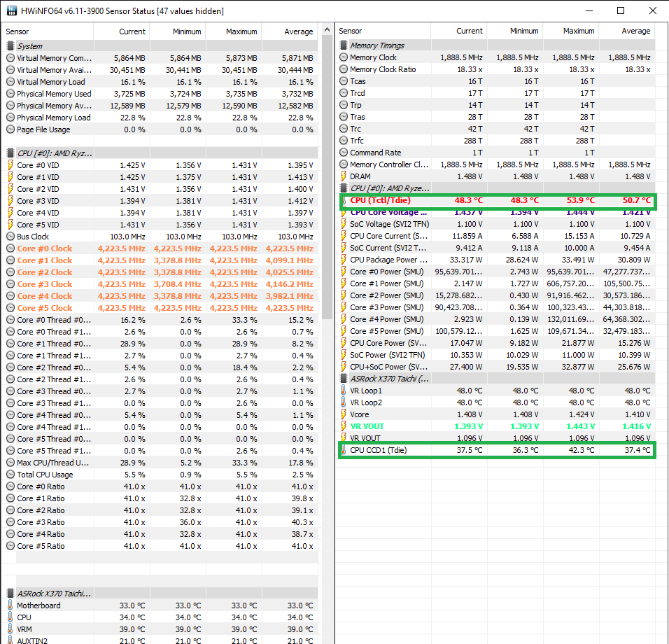
Task: Click the left panel Current column header
Action: coord(122,31)
